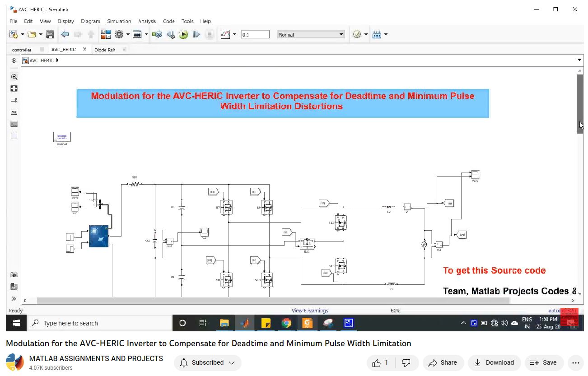Click the Open model folder icon

[x=31, y=34]
